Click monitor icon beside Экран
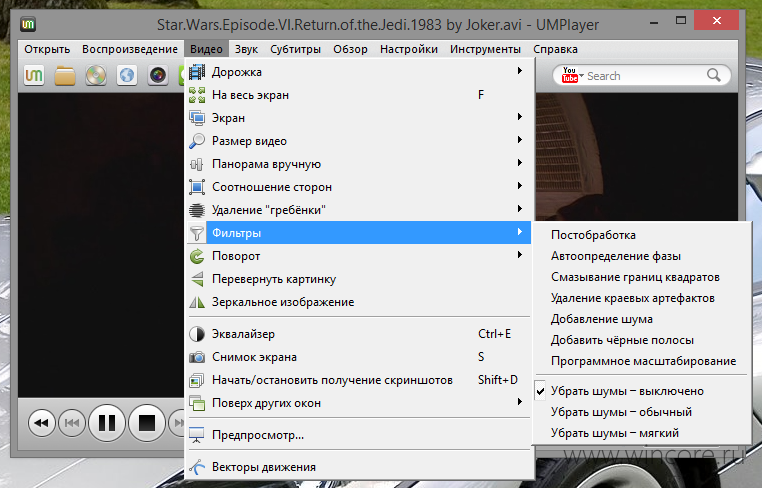The height and width of the screenshot is (488, 762). pyautogui.click(x=197, y=118)
